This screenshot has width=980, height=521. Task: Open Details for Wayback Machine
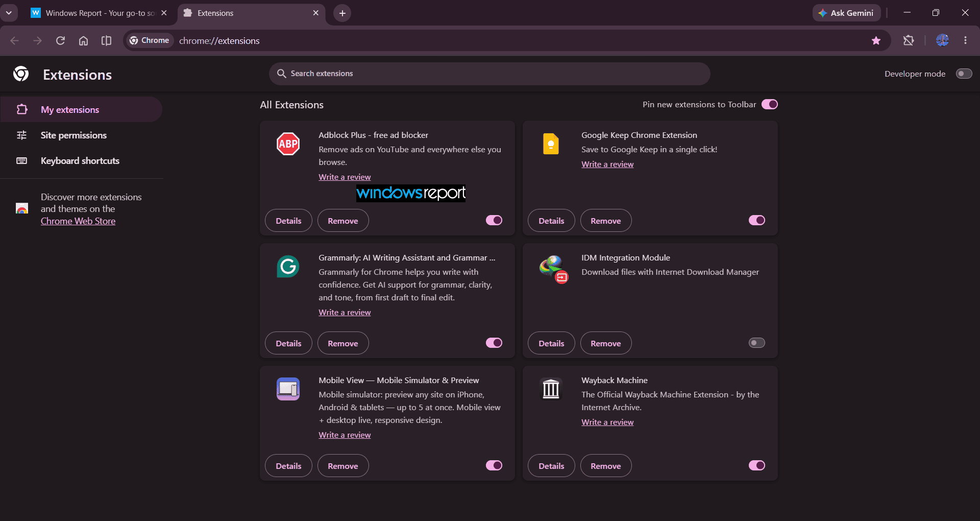tap(551, 466)
